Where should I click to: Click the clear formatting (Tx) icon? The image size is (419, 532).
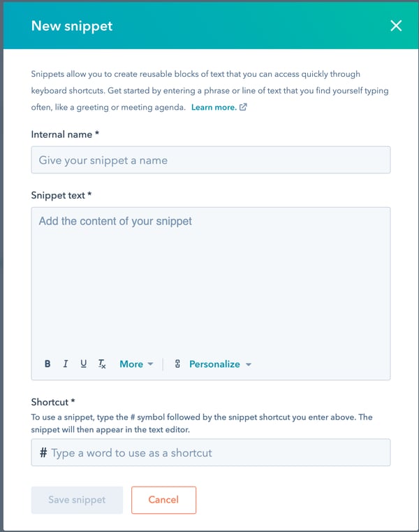click(102, 364)
